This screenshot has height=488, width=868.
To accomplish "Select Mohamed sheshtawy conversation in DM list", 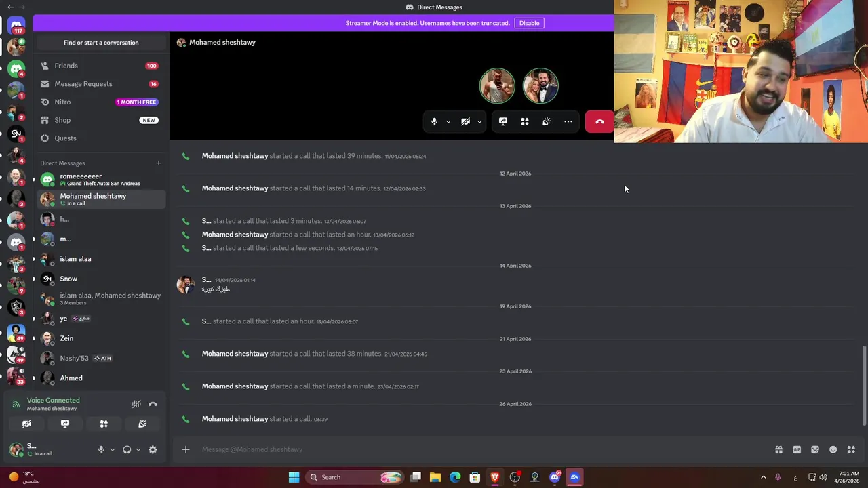I will [x=100, y=199].
